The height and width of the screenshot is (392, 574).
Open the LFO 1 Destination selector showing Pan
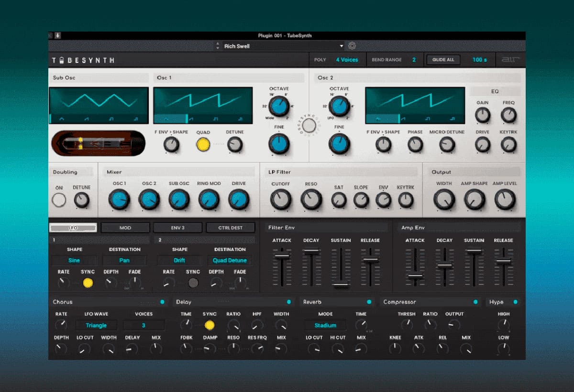coord(124,261)
